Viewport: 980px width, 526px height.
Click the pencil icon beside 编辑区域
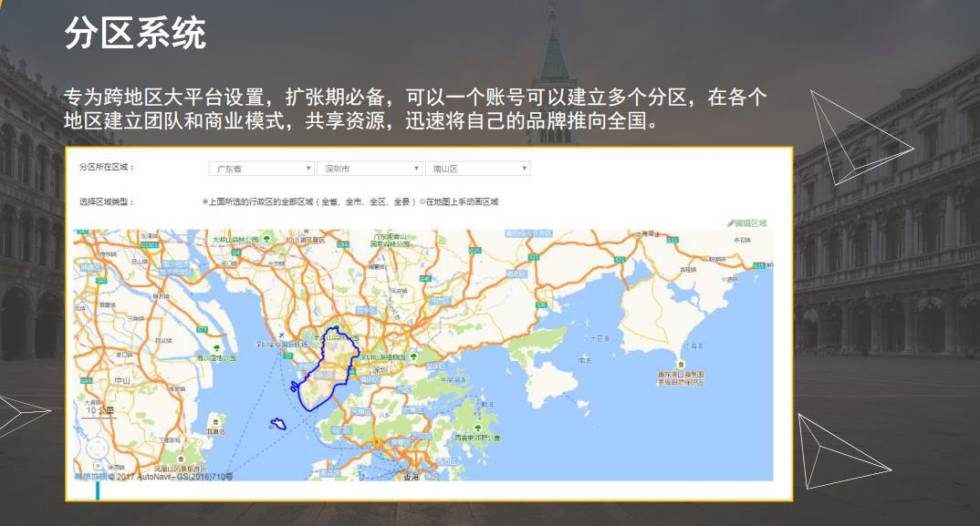[x=731, y=223]
